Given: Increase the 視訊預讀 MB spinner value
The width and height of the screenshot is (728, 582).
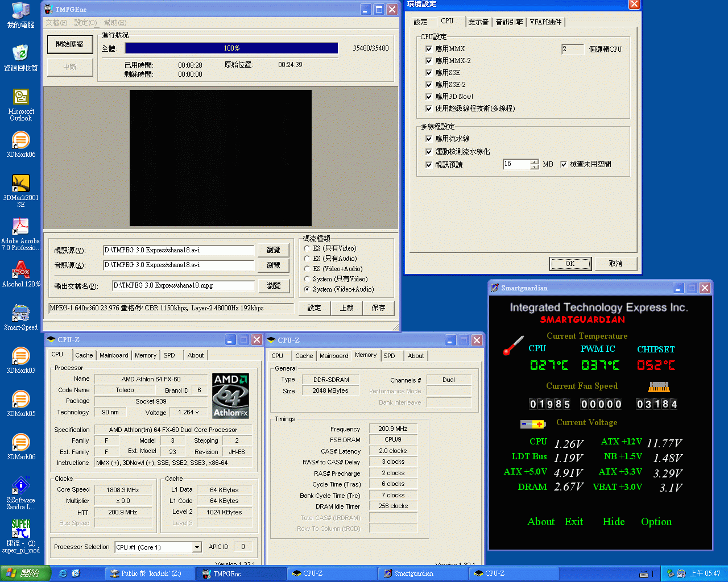Looking at the screenshot, I should click(534, 162).
